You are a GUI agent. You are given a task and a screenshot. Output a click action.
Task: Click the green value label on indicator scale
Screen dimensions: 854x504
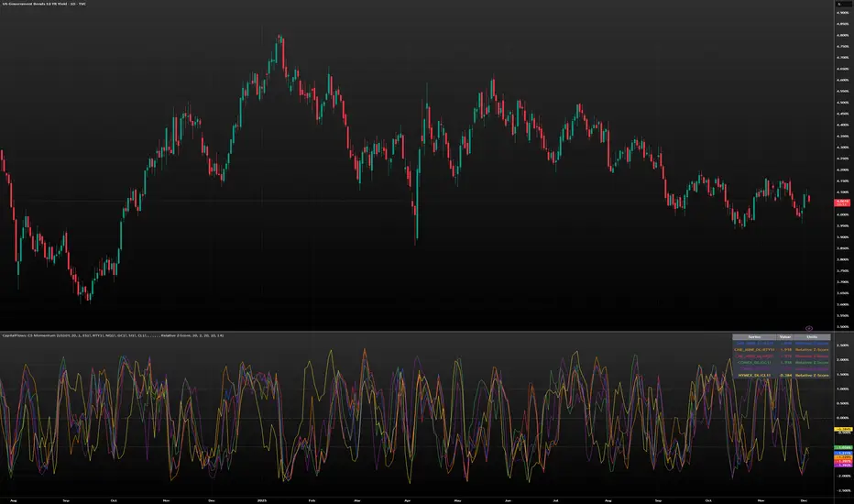coord(843,447)
